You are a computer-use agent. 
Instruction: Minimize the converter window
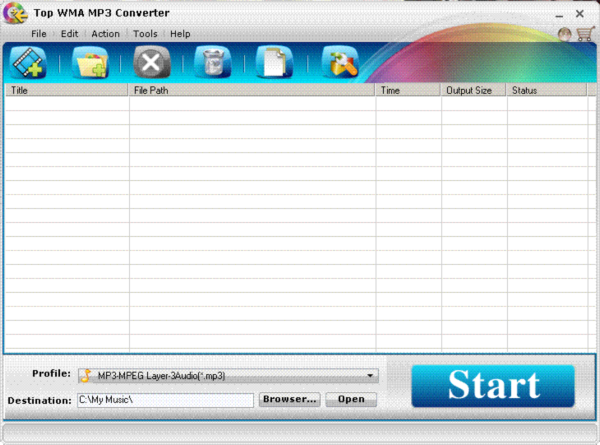(x=559, y=15)
